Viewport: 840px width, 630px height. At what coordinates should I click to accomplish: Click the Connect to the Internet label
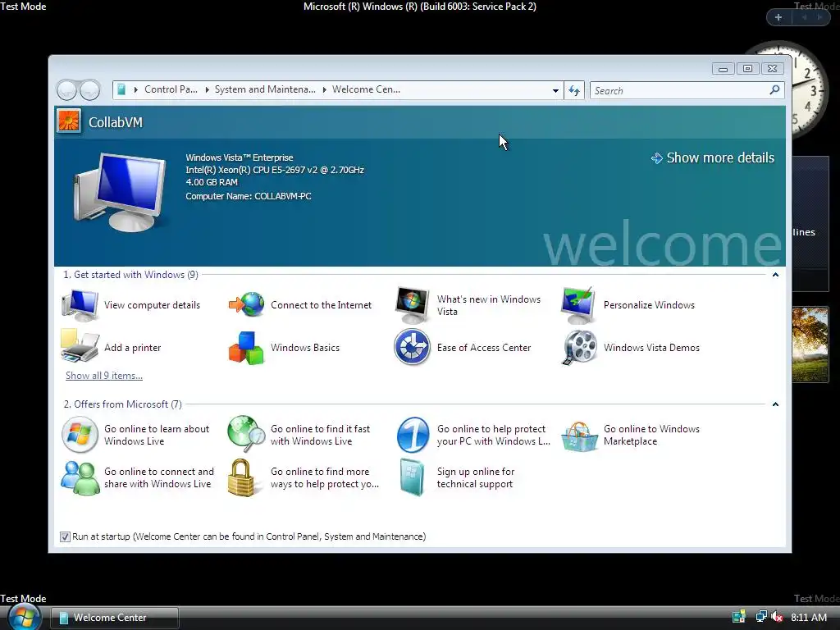coord(321,305)
